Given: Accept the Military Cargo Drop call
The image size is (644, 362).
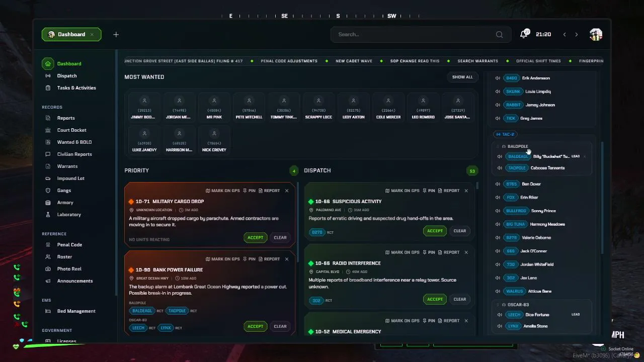Looking at the screenshot, I should pyautogui.click(x=255, y=238).
